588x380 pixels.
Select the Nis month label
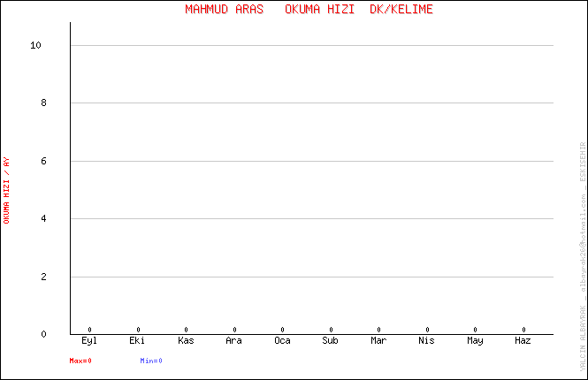click(427, 341)
